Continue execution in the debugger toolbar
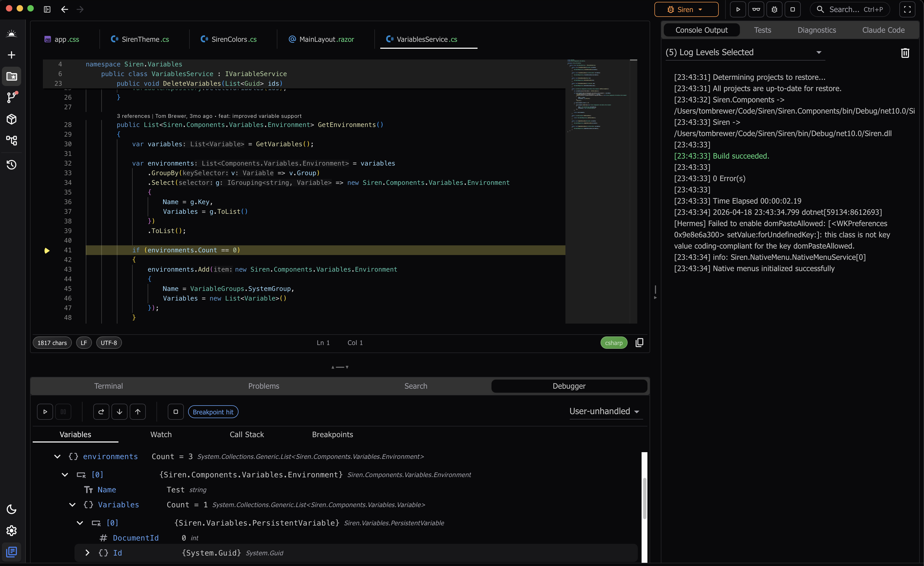The image size is (924, 566). [45, 411]
